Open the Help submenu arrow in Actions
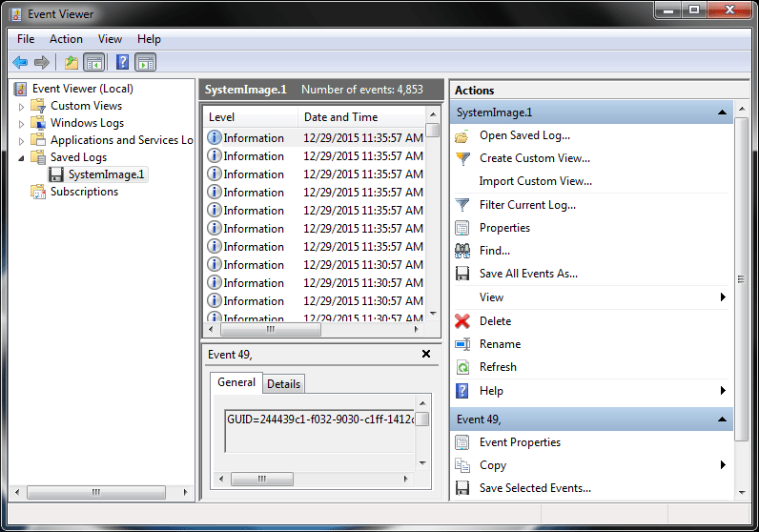Screen dimensions: 759x532 723,391
